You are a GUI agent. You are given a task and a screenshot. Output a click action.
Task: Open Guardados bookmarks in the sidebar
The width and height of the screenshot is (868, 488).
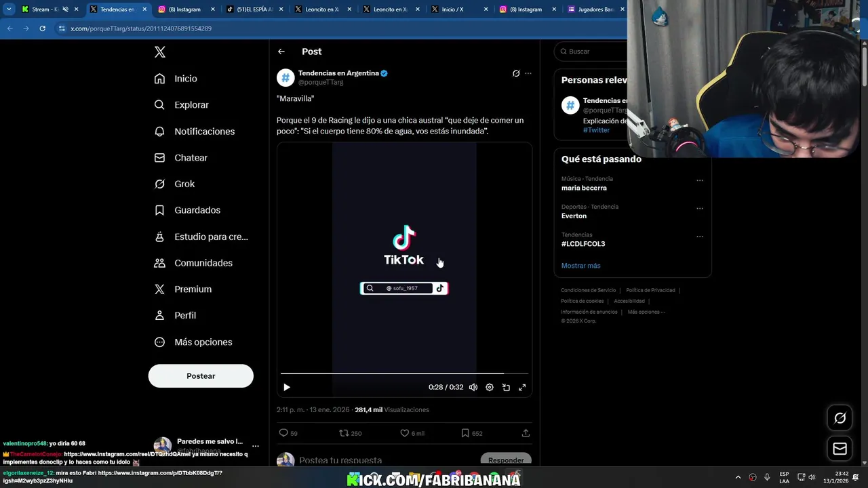pyautogui.click(x=187, y=210)
